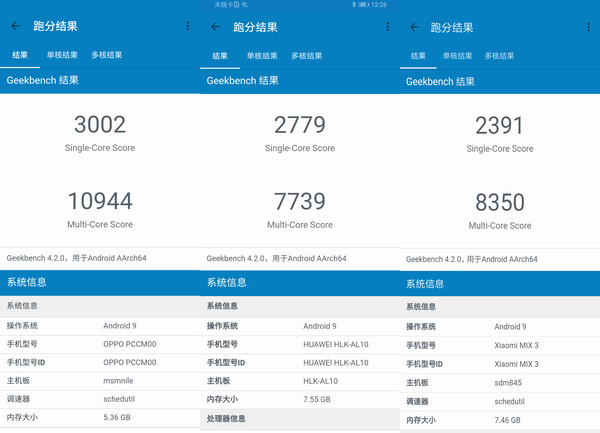
Task: Click schedutil governor value in Xiaomi screen
Action: coord(509,401)
